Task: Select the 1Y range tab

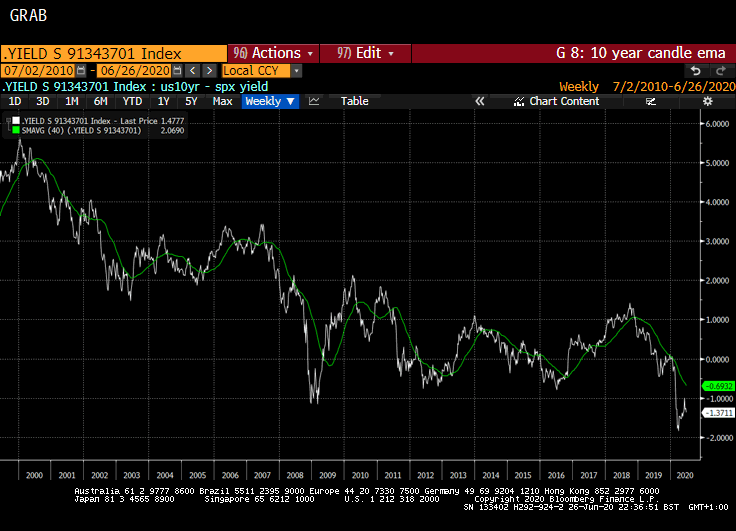Action: tap(163, 101)
